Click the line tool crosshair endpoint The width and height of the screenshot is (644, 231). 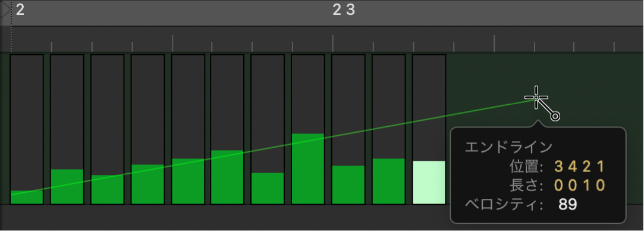536,98
